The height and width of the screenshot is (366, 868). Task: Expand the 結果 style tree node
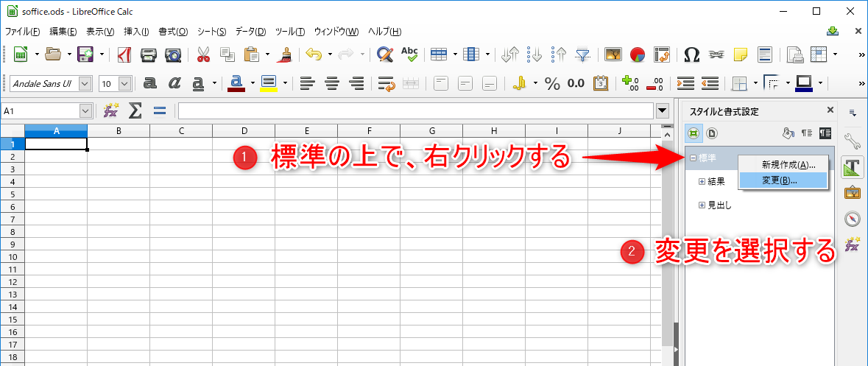702,181
